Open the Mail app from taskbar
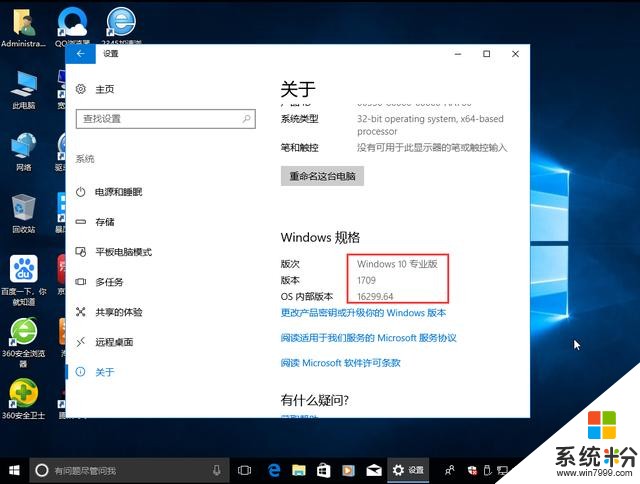Image resolution: width=640 pixels, height=484 pixels. pos(373,471)
